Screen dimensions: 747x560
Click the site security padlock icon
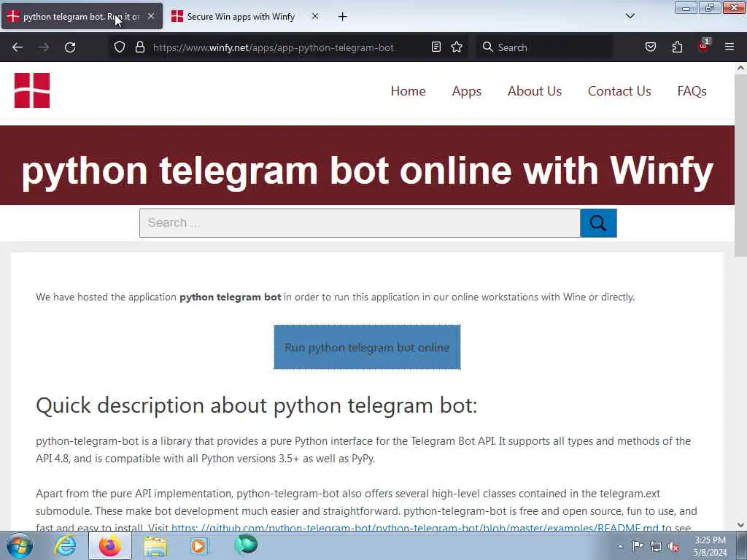(139, 47)
